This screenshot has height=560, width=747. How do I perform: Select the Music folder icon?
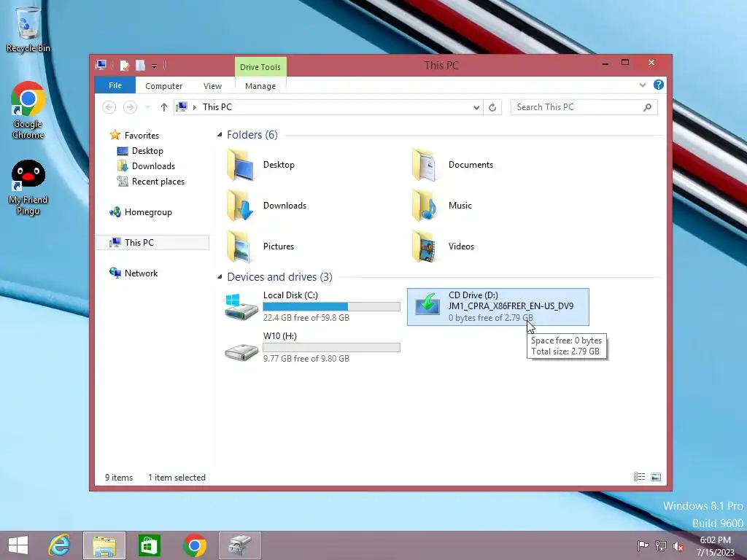coord(425,205)
